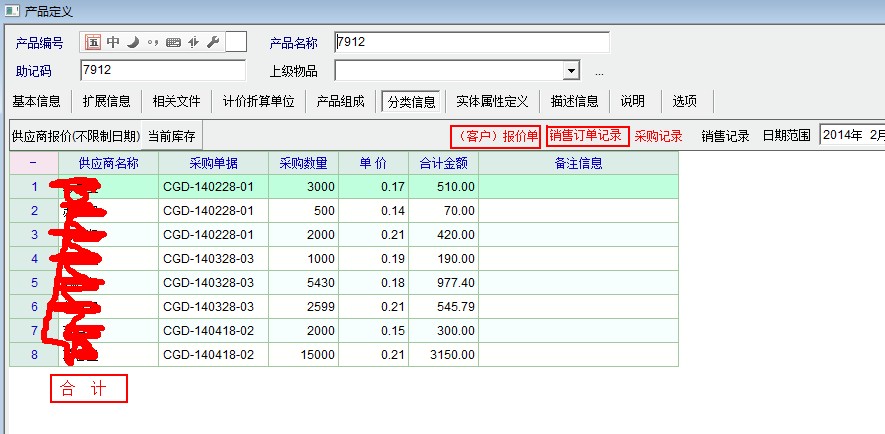The height and width of the screenshot is (434, 885).
Task: Click the product definition window icon
Action: point(12,10)
